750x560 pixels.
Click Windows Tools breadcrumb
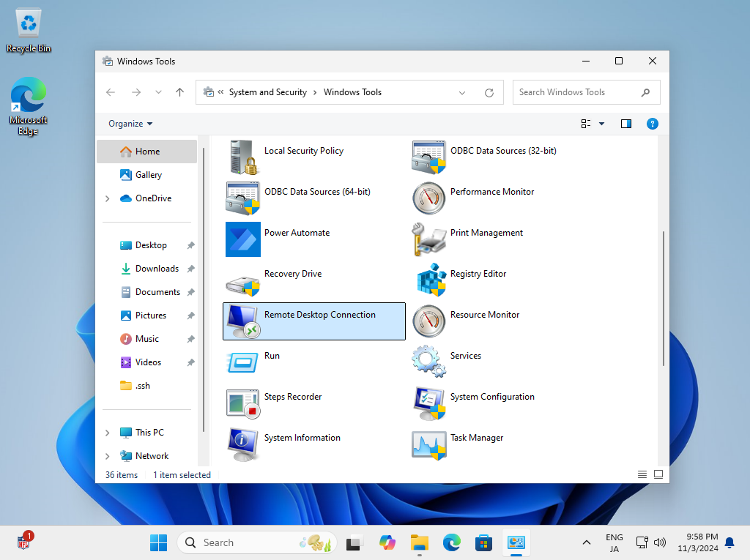tap(352, 92)
